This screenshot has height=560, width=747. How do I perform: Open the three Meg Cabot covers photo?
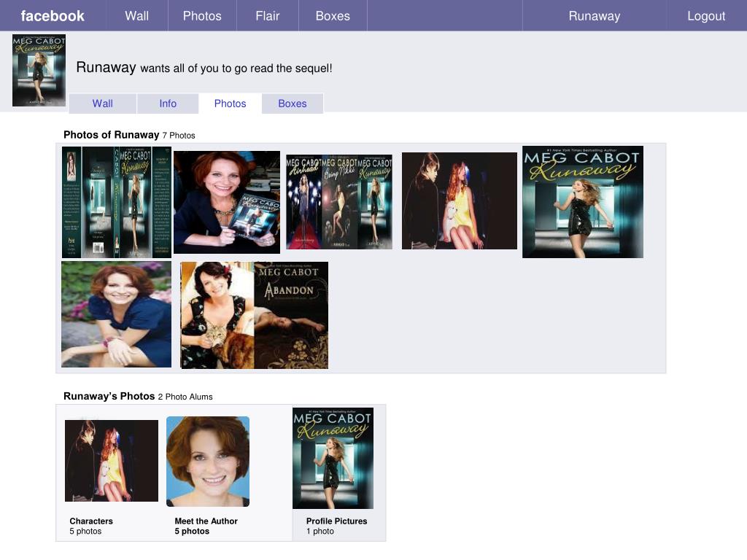pyautogui.click(x=339, y=201)
